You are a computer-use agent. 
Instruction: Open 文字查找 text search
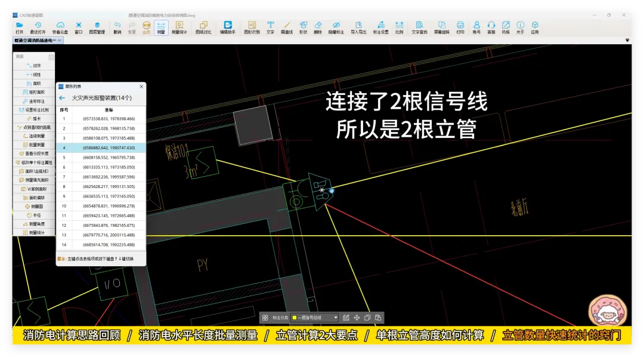(419, 27)
